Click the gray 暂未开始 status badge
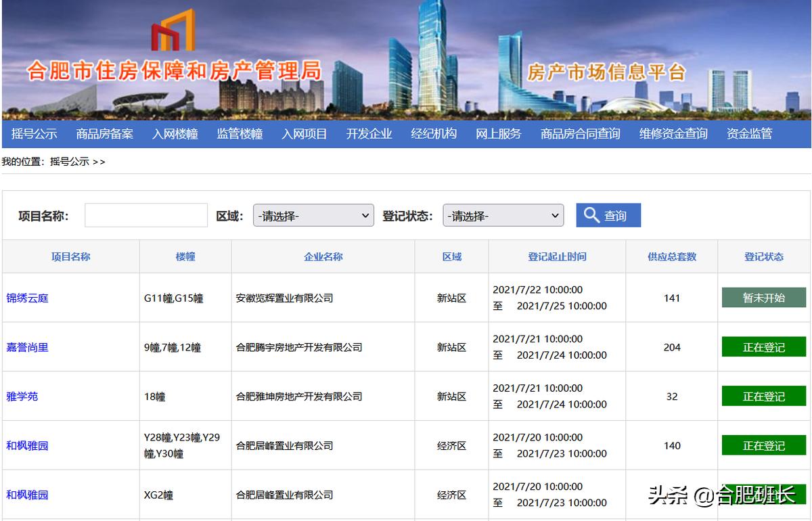Viewport: 812px width, 521px height. [763, 297]
